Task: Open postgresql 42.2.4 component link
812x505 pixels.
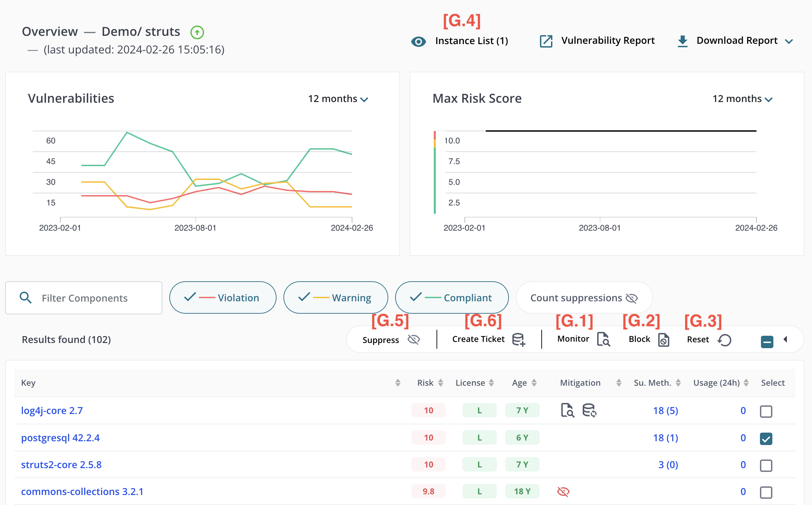Action: click(x=60, y=438)
